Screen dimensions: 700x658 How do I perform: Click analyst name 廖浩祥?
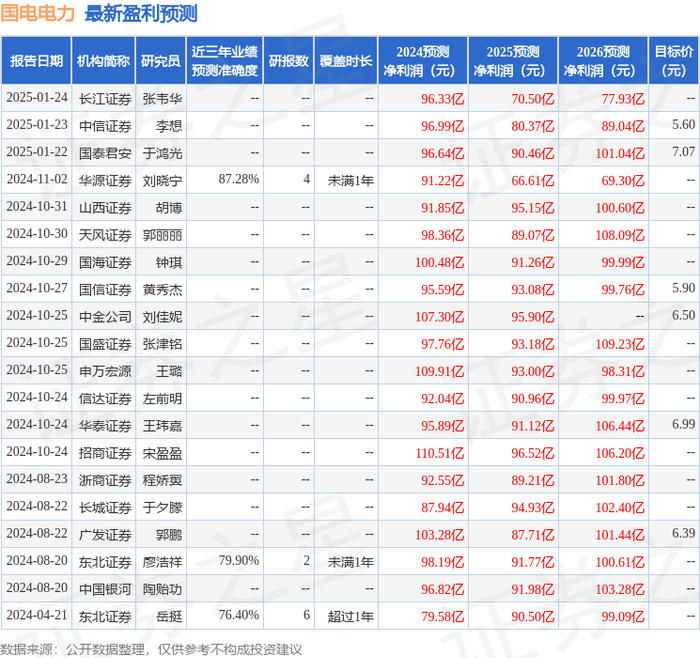click(x=162, y=562)
